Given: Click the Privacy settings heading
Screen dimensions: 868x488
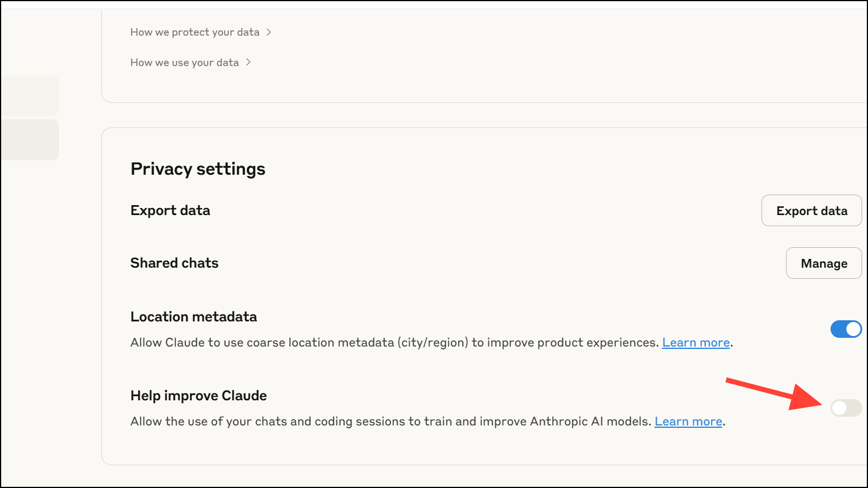Looking at the screenshot, I should tap(198, 169).
